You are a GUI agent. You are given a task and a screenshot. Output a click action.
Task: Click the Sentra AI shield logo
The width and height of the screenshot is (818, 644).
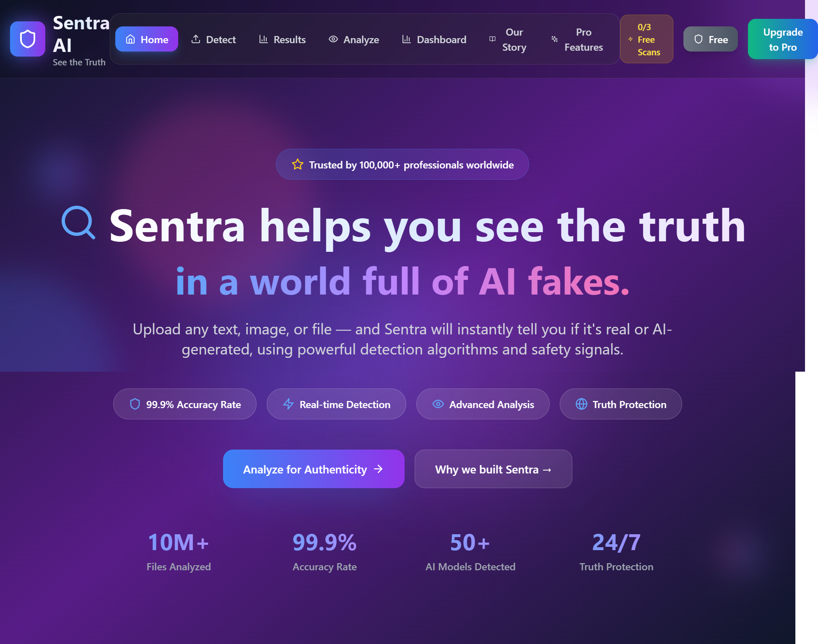pyautogui.click(x=28, y=39)
